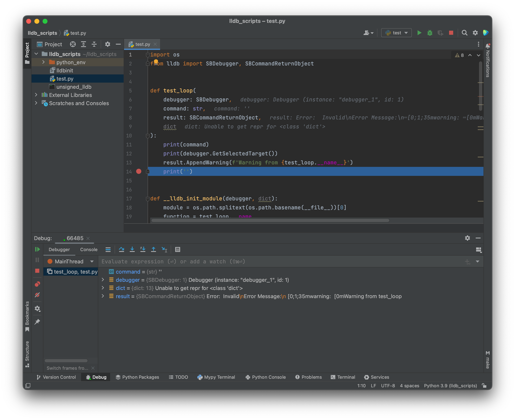
Task: Click Show Execution Point icon
Action: pos(108,249)
